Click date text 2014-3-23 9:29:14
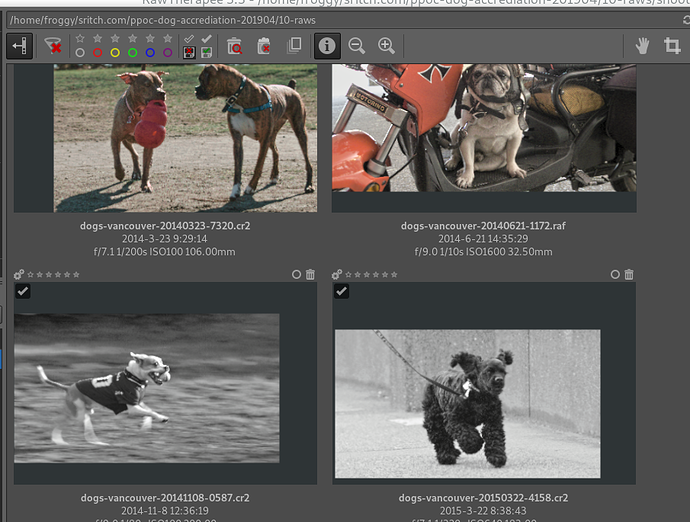Image resolution: width=690 pixels, height=522 pixels. point(165,239)
